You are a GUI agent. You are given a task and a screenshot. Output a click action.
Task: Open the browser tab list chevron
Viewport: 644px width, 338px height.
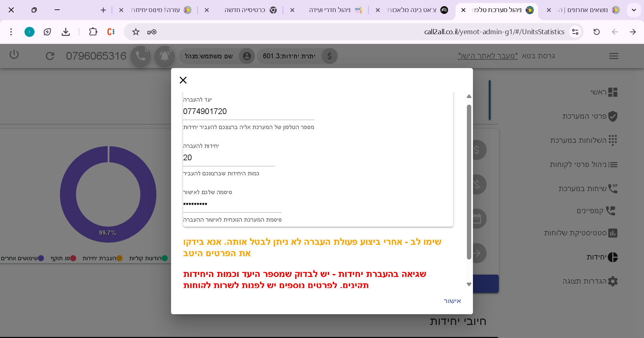pos(634,10)
